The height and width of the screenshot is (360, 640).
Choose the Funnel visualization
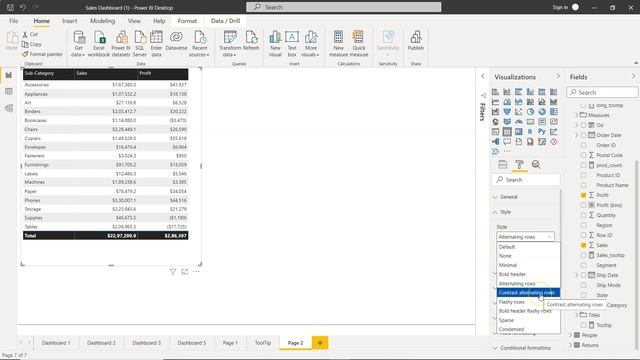[507, 111]
